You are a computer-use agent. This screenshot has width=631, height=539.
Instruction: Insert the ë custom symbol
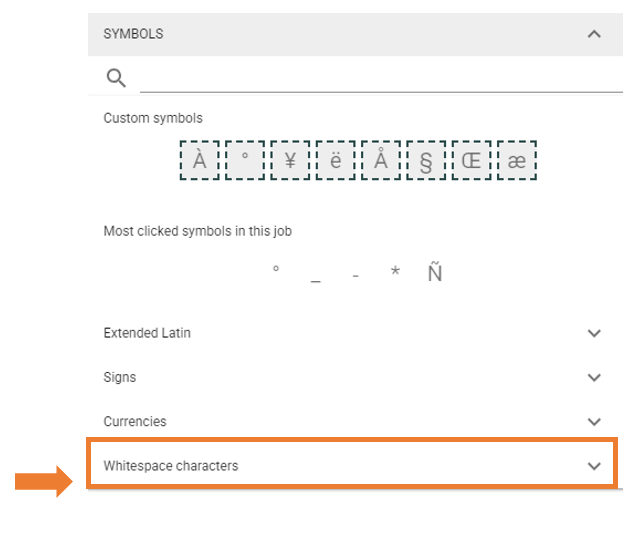click(x=336, y=160)
